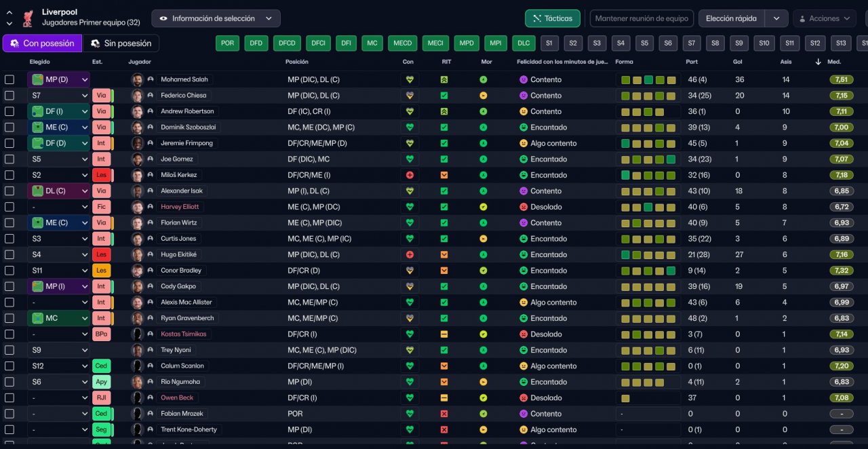Tick the checkbox for Mohamed Salah
Image resolution: width=868 pixels, height=449 pixels.
click(9, 79)
